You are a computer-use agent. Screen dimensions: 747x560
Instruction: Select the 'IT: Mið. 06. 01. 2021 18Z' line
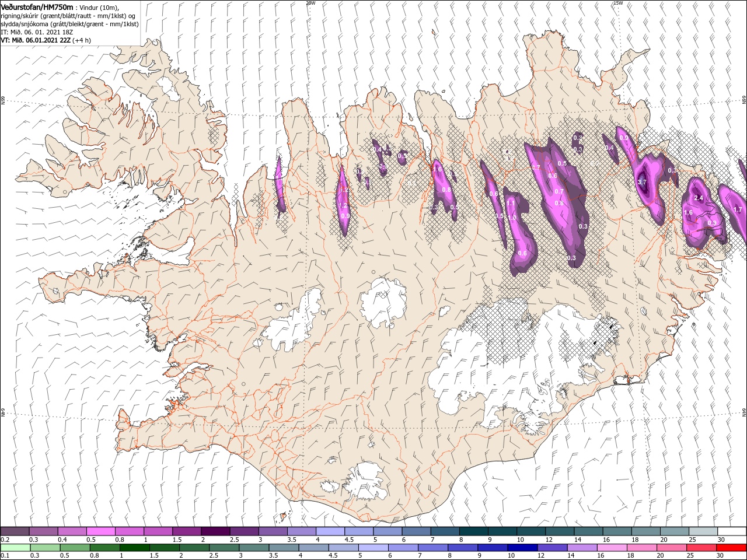[x=36, y=32]
